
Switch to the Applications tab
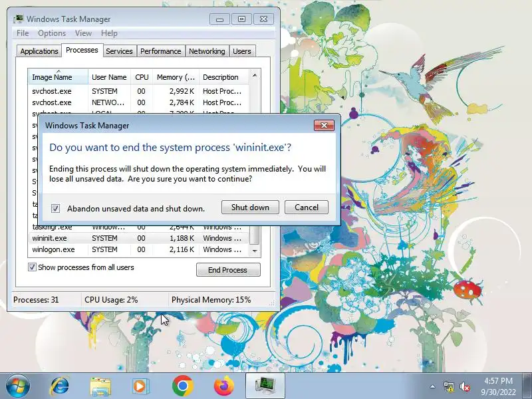click(39, 51)
